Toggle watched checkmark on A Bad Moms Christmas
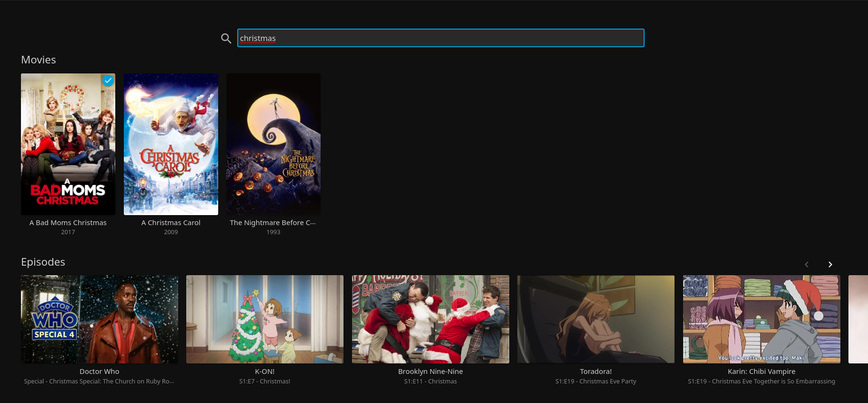This screenshot has height=403, width=868. [x=108, y=81]
